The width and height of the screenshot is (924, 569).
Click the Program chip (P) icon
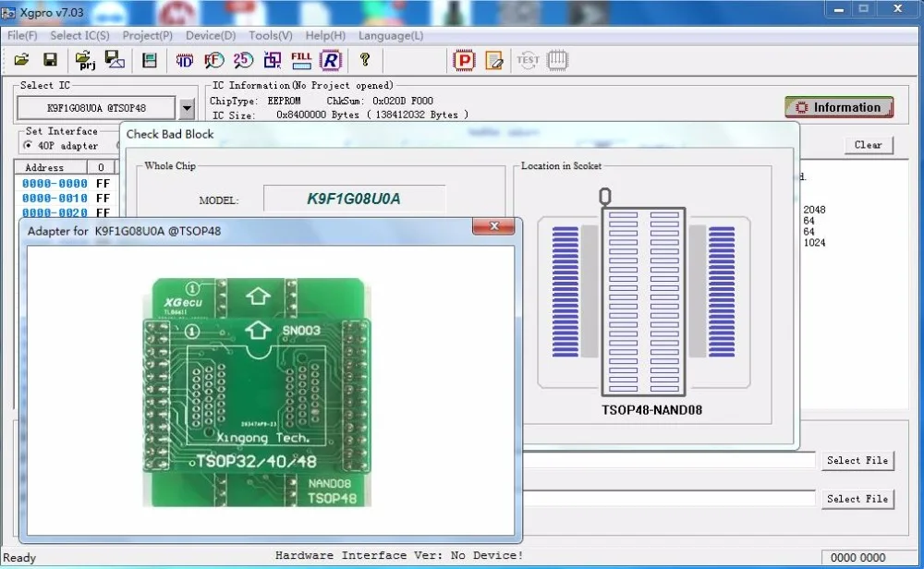465,60
